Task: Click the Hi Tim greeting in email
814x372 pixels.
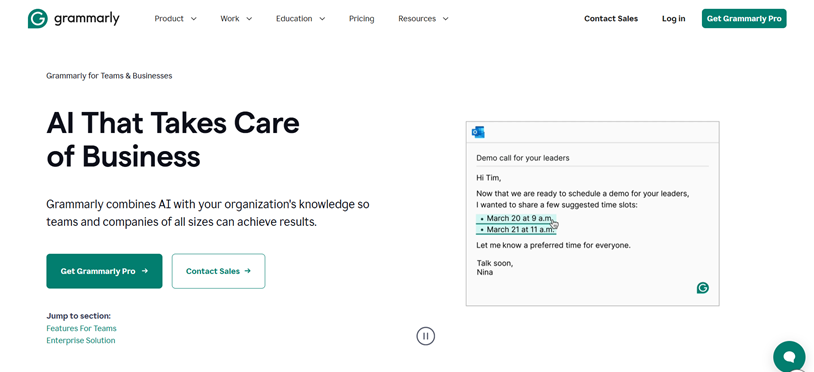Action: pyautogui.click(x=489, y=178)
